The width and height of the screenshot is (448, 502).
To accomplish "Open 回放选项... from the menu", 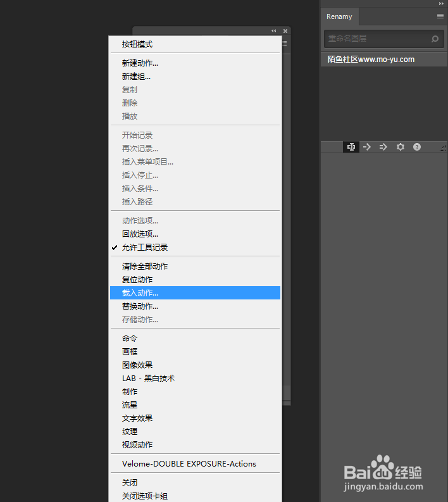I will pos(195,234).
